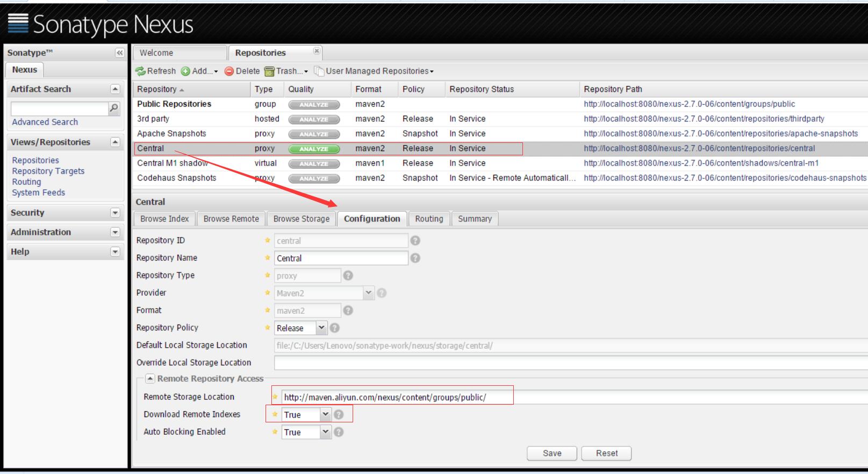Screen dimensions: 868x474
Task: Open the Repository Policy dropdown
Action: coord(321,327)
